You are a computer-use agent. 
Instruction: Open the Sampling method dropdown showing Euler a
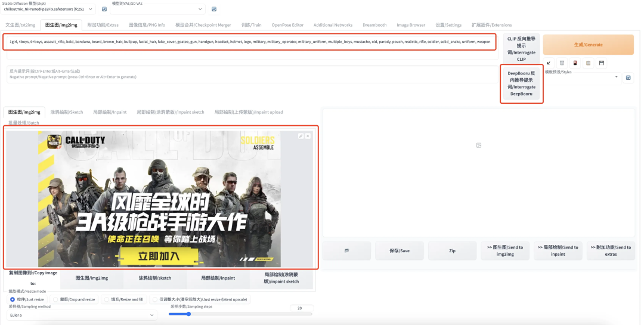pos(82,315)
